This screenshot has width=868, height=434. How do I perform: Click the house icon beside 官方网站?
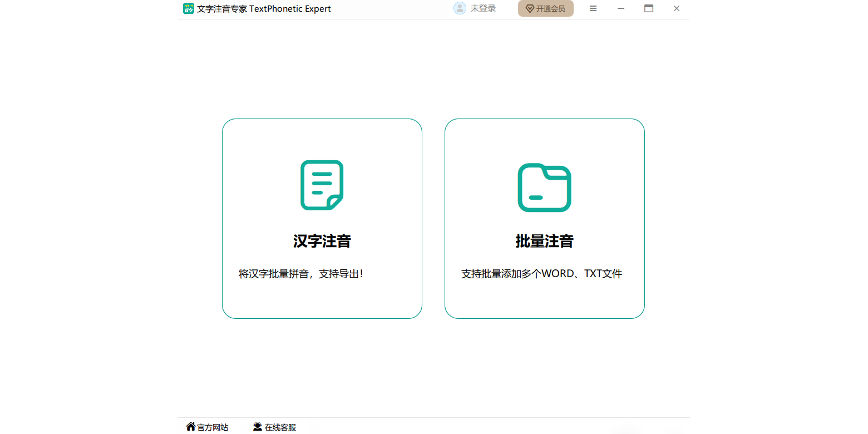coord(190,427)
